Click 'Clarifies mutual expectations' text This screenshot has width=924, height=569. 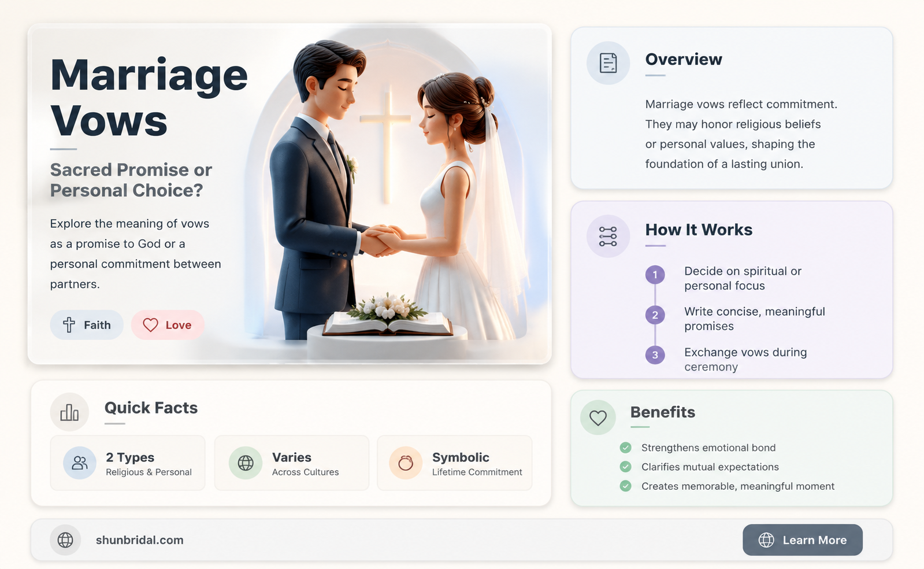(x=710, y=467)
